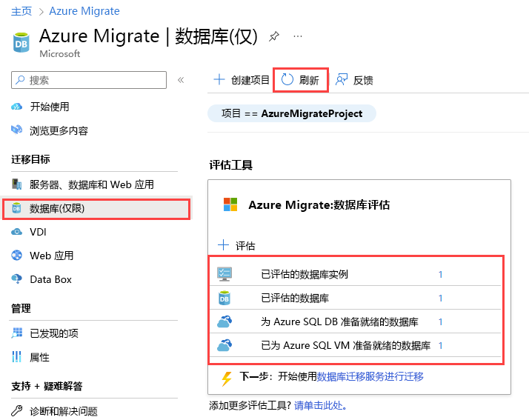The height and width of the screenshot is (420, 529).
Task: Click the cloud icon next to 开始使用
Action: pos(16,107)
